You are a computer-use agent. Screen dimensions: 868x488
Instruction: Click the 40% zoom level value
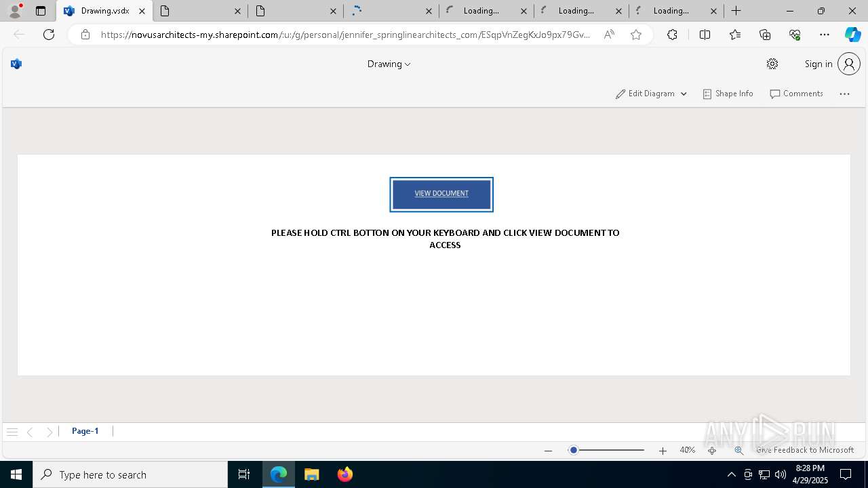(x=688, y=450)
